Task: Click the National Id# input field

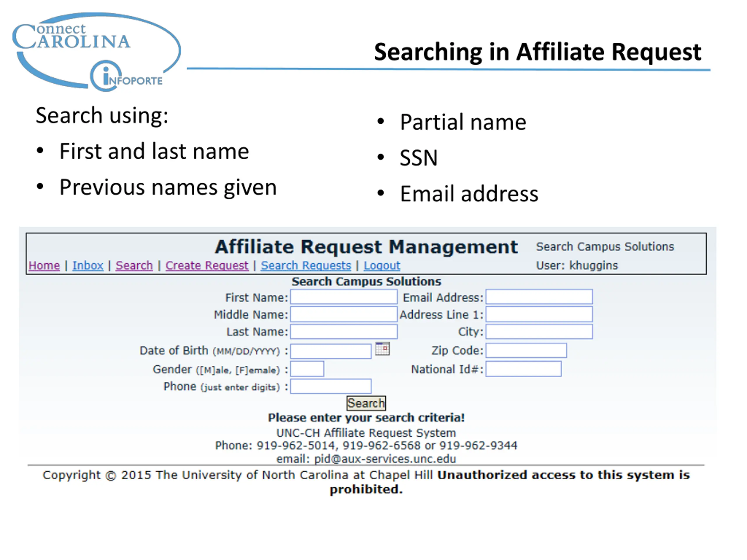Action: tap(524, 369)
